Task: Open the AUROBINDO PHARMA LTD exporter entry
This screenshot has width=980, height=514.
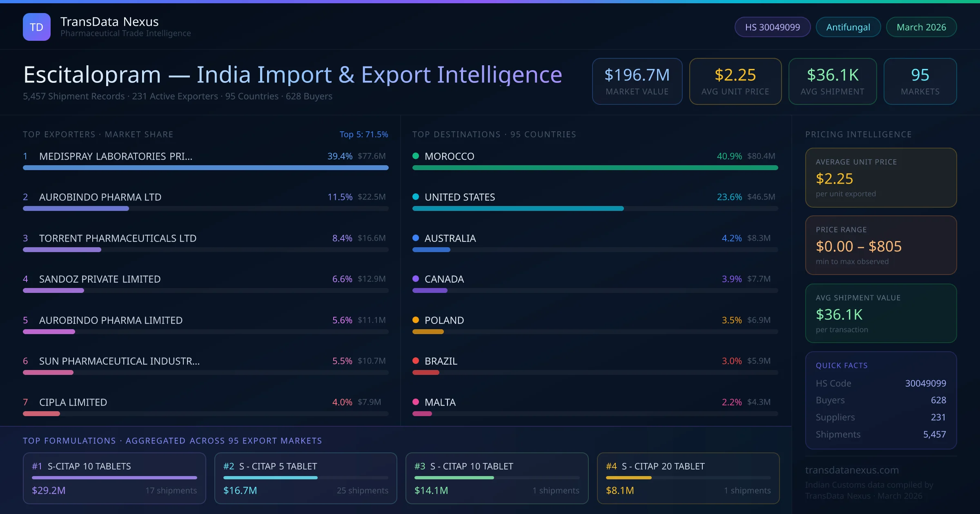Action: point(100,197)
